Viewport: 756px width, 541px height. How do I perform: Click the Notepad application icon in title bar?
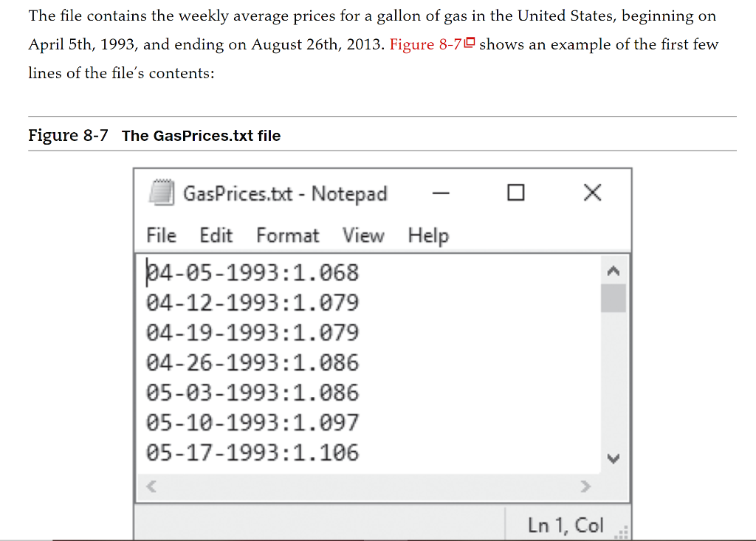(x=164, y=193)
